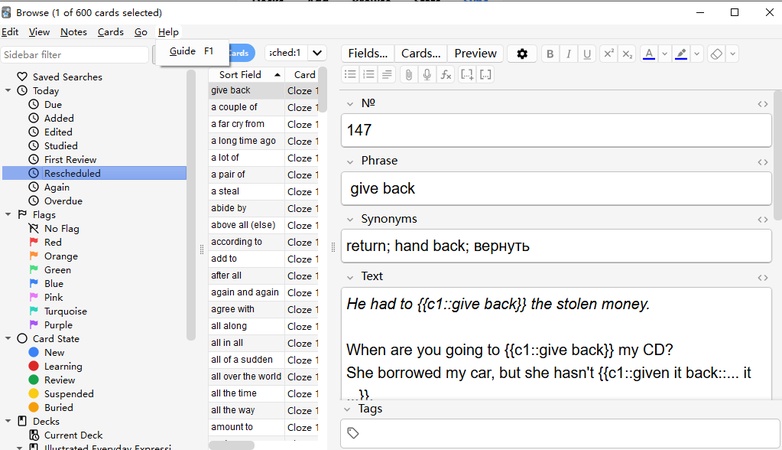Click the Card column header
Viewport: 782px width, 450px height.
[x=304, y=75]
